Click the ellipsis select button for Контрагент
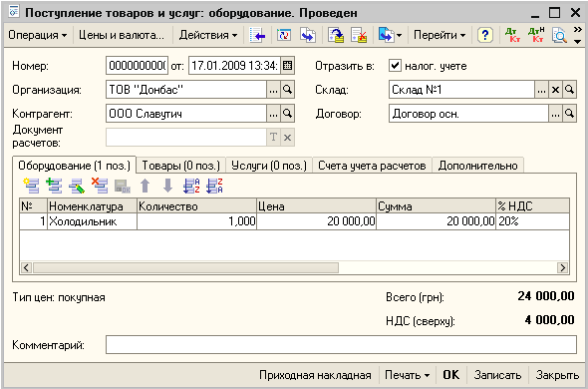 coord(273,114)
